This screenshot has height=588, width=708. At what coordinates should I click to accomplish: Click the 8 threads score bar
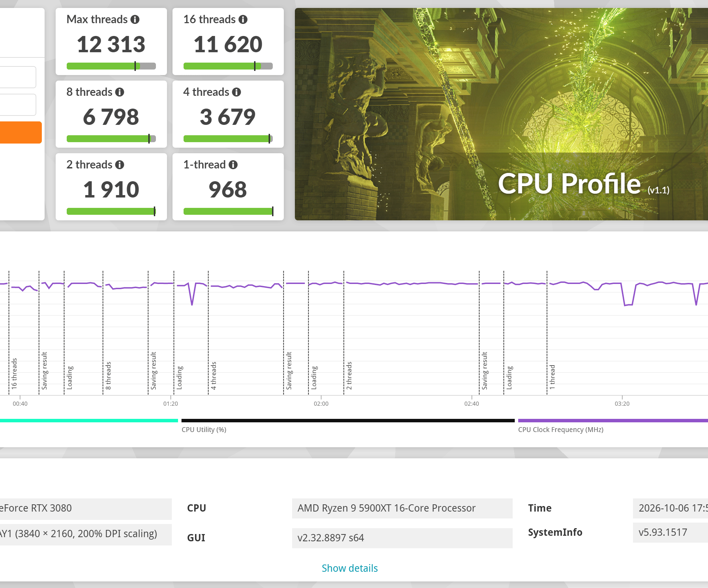tap(111, 139)
